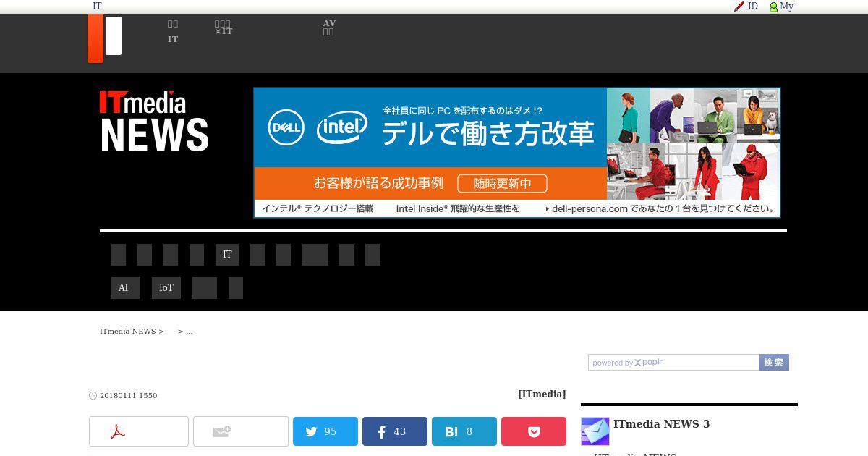
Task: Open the Dell Intel banner advertisement
Action: (516, 153)
